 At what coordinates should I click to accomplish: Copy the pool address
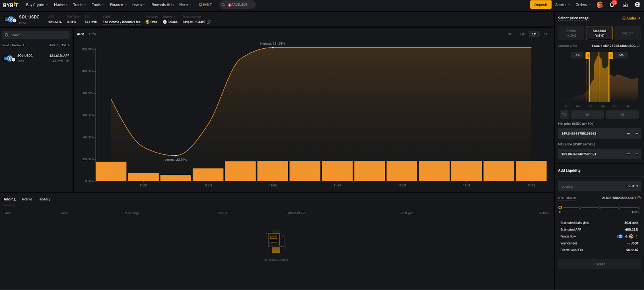pyautogui.click(x=208, y=22)
